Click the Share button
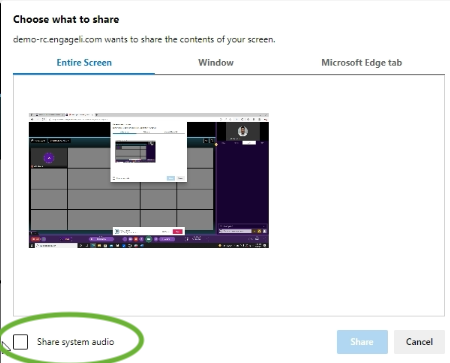The width and height of the screenshot is (450, 363). pos(362,342)
